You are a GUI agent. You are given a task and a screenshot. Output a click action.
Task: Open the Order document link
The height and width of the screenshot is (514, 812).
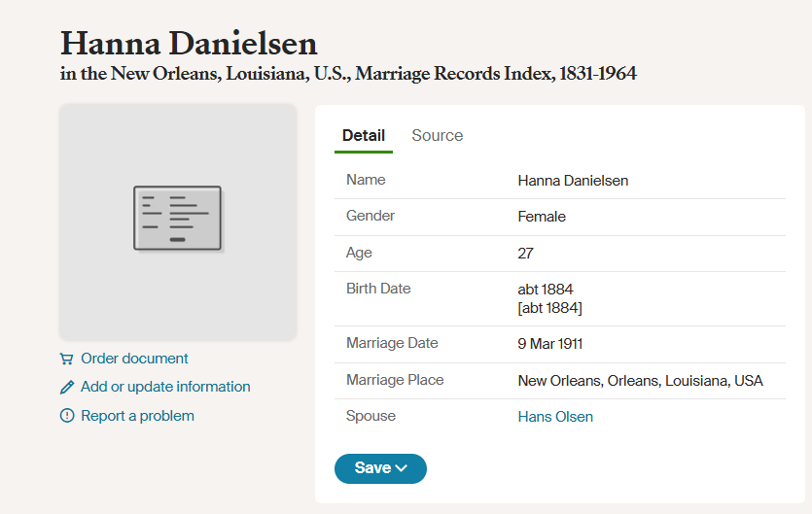coord(134,359)
